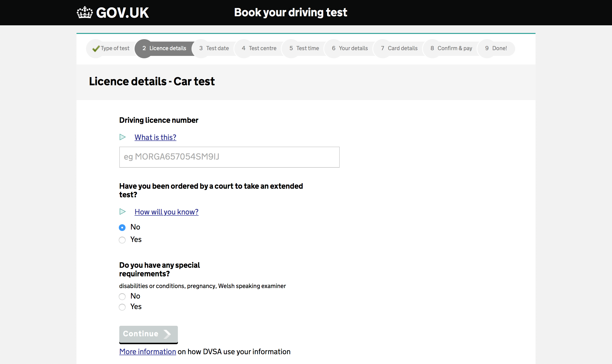This screenshot has width=612, height=364.
Task: Click the Your details step tab
Action: pos(349,48)
